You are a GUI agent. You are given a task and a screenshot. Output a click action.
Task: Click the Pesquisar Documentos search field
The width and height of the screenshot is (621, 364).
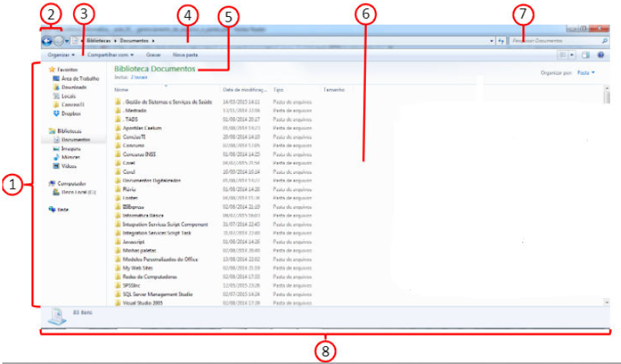tap(553, 40)
